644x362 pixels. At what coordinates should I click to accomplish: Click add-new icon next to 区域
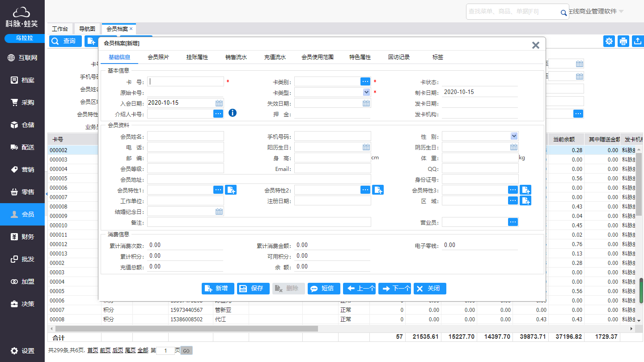525,200
